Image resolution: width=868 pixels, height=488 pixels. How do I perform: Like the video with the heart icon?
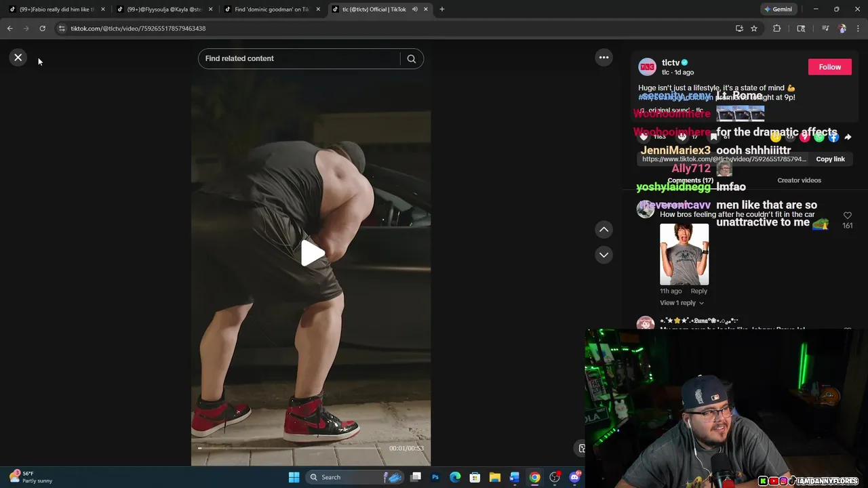[x=644, y=137]
